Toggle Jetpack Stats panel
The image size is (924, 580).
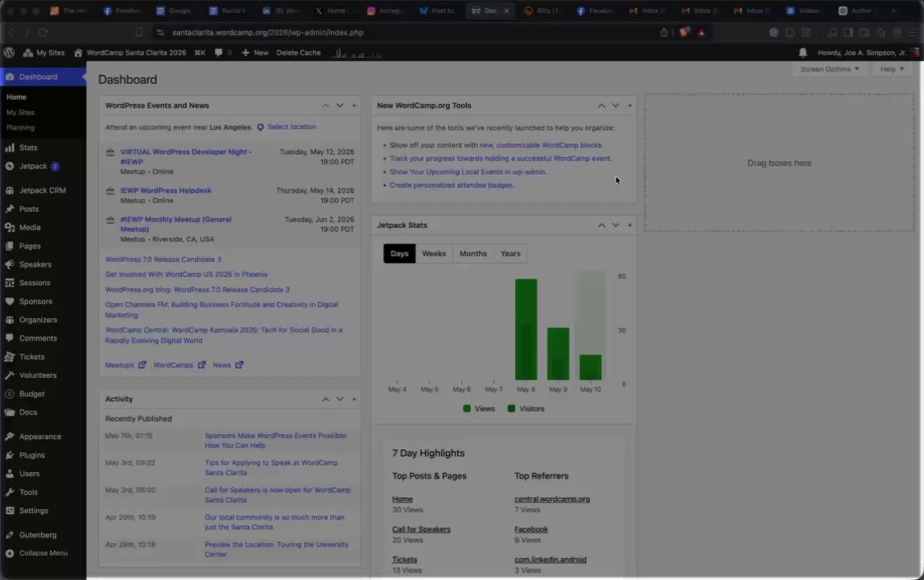(629, 226)
